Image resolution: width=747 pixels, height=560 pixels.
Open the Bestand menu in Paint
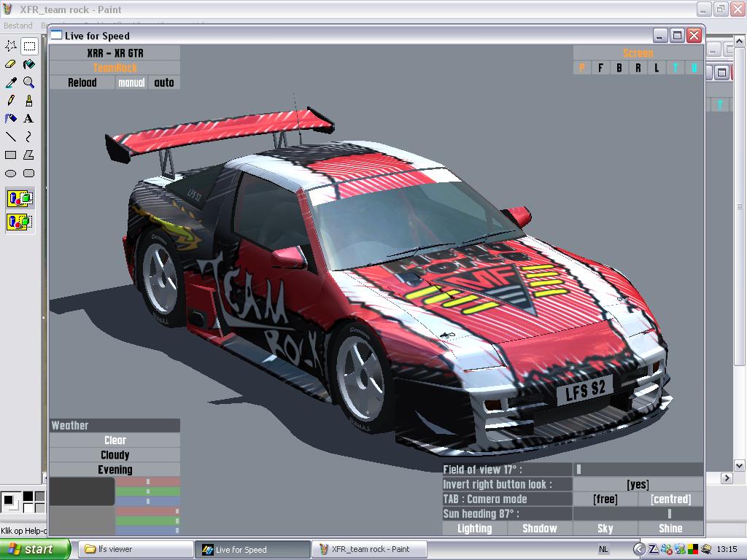tap(18, 26)
